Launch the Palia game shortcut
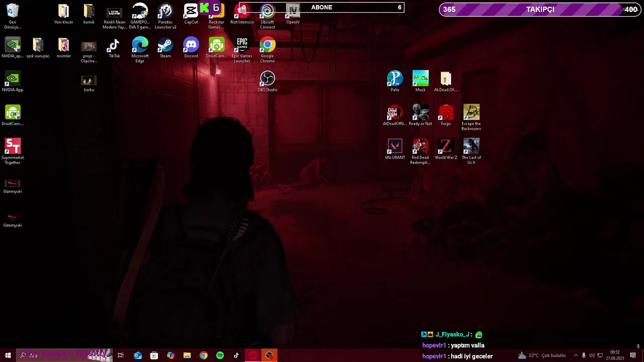The image size is (644, 362). pos(395,81)
